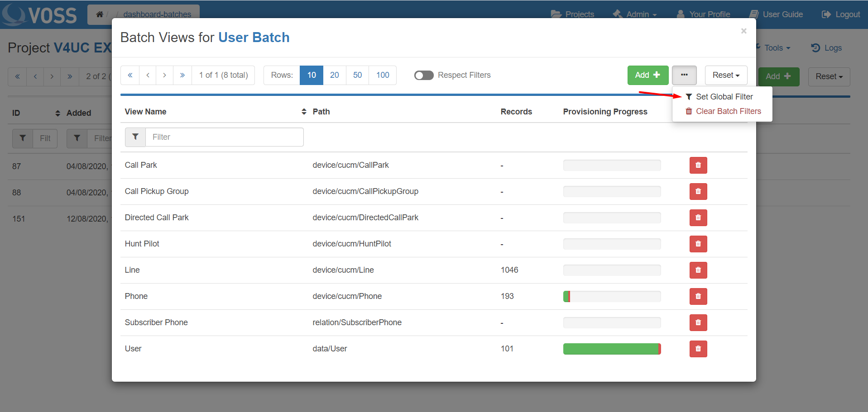Sort by View Name column
This screenshot has width=868, height=412.
303,112
